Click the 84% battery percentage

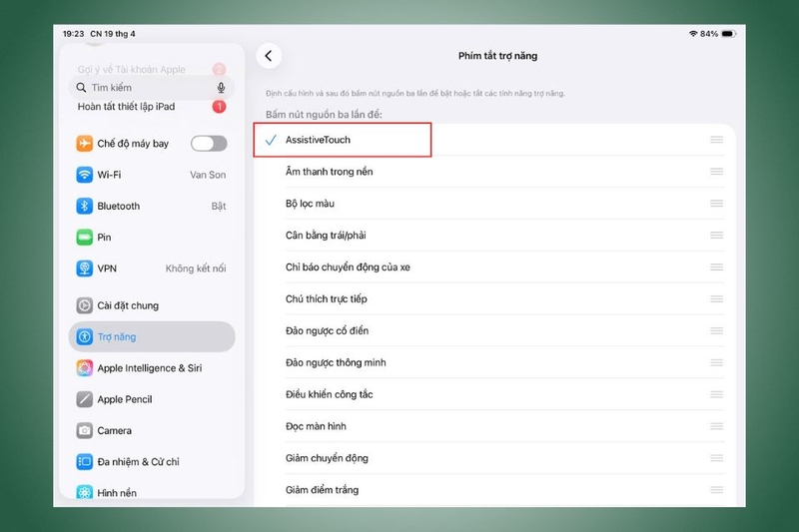(x=709, y=34)
